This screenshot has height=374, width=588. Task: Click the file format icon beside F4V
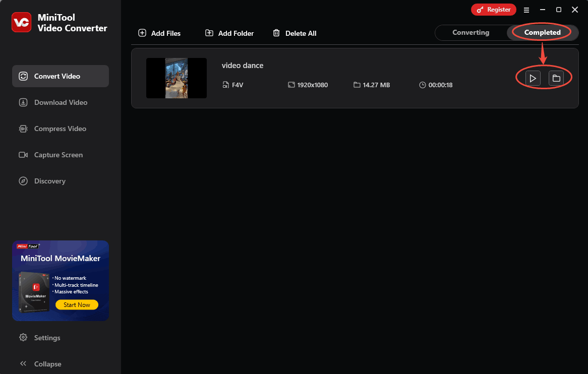[x=225, y=85]
